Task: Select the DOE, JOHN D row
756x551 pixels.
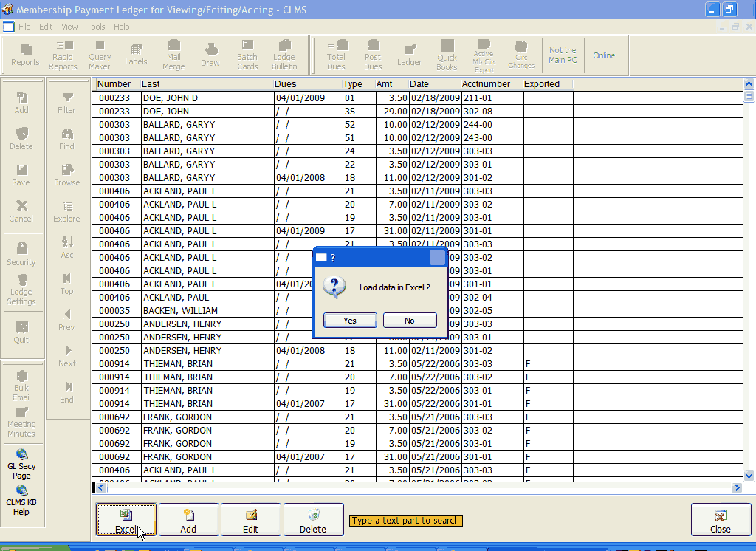Action: point(170,98)
